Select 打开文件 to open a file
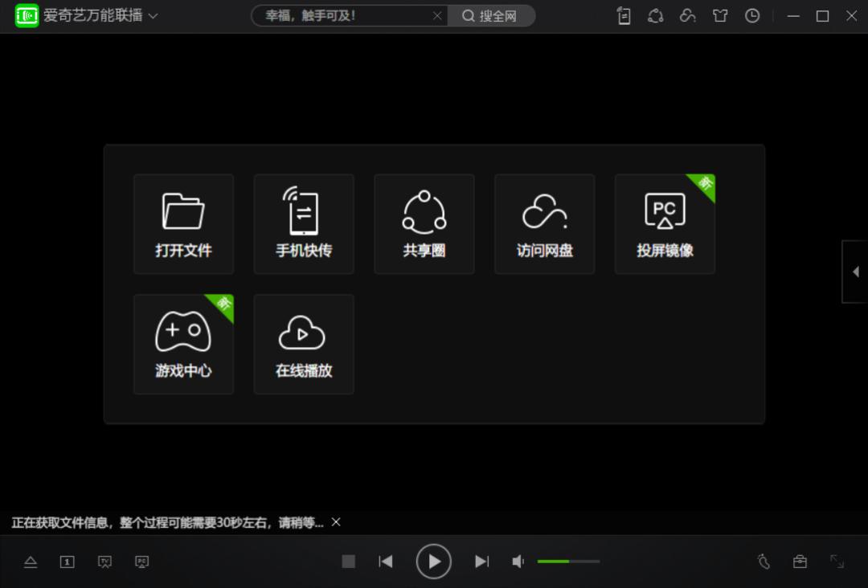Viewport: 868px width, 588px height. 183,223
